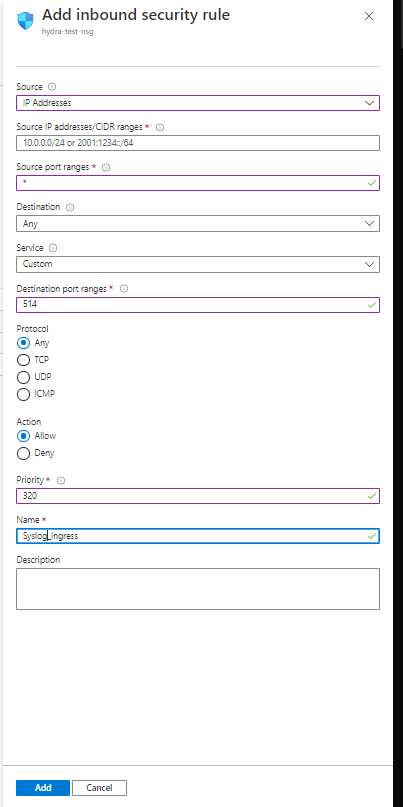This screenshot has height=807, width=403.
Task: Click the info icon next to Destination
Action: (71, 207)
